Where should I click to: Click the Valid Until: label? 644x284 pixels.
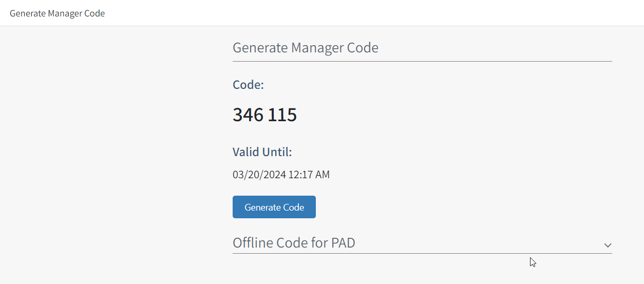coord(262,152)
